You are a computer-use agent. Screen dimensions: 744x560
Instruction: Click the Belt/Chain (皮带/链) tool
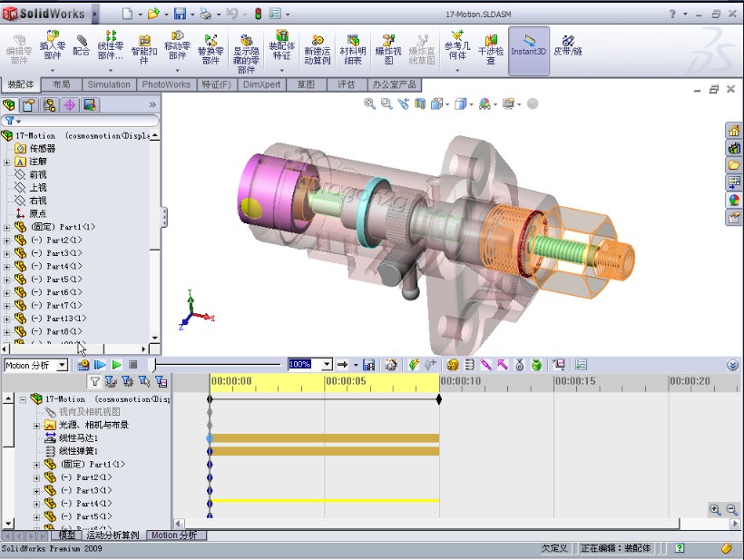pos(567,45)
